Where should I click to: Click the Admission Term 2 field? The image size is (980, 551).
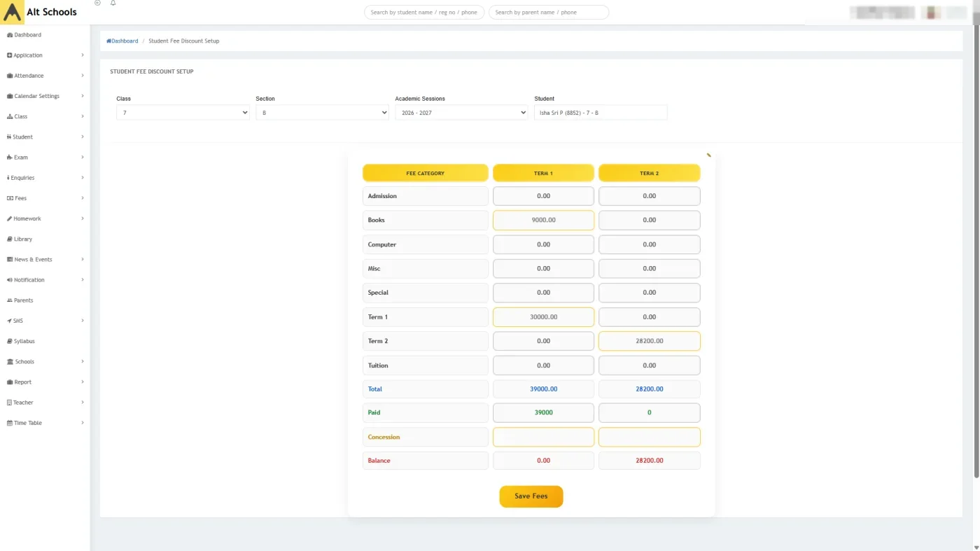click(650, 196)
